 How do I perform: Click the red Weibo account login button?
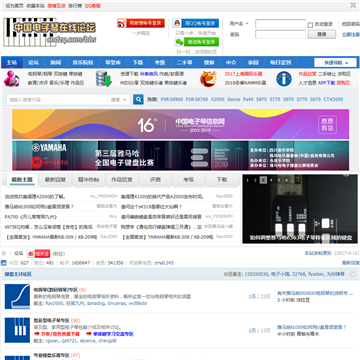[141, 23]
